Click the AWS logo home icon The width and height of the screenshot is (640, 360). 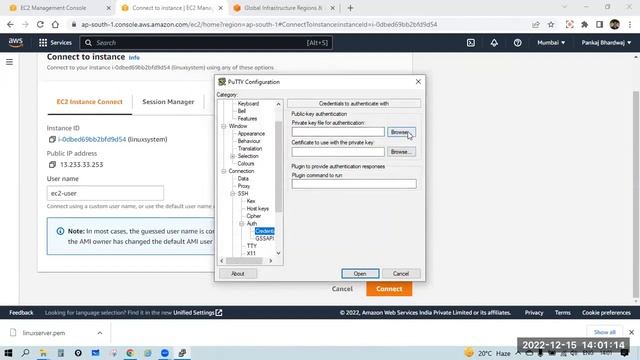point(16,42)
